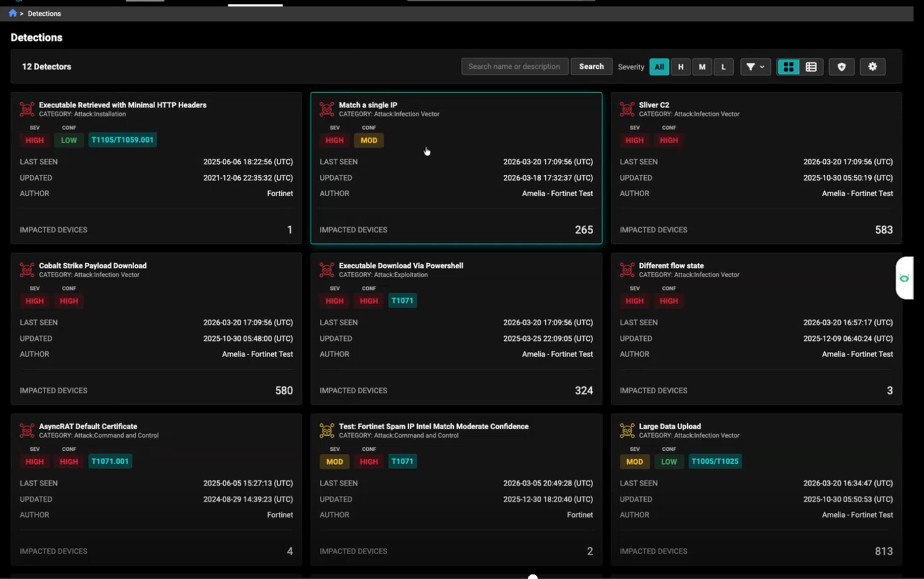Viewport: 924px width, 579px height.
Task: Switch to grid card view
Action: pyautogui.click(x=789, y=67)
